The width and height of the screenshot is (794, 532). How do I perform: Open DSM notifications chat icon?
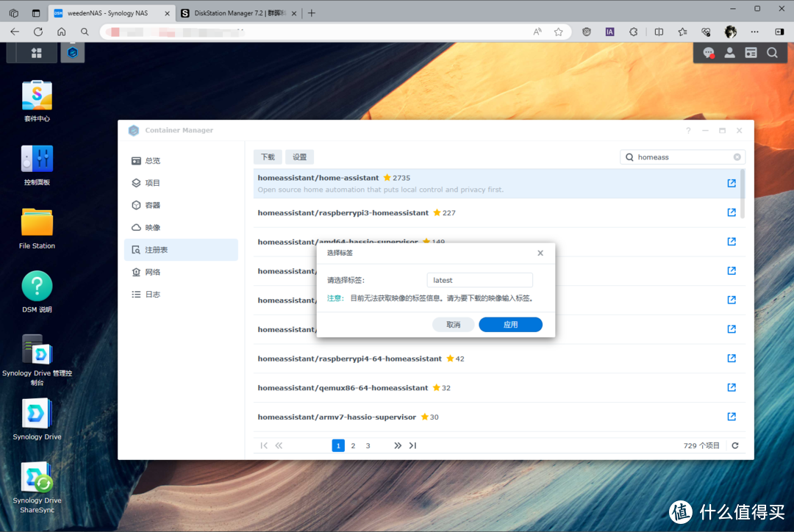(708, 53)
